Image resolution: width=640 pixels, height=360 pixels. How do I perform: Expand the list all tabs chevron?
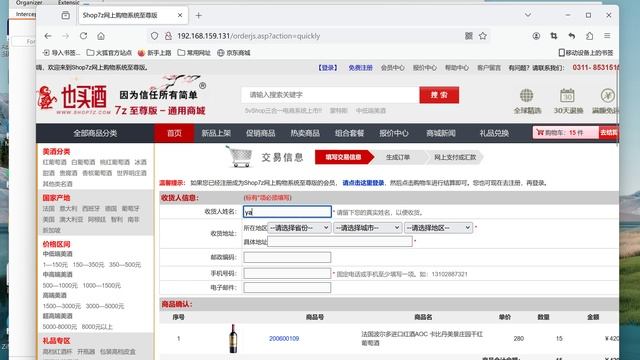tap(528, 15)
